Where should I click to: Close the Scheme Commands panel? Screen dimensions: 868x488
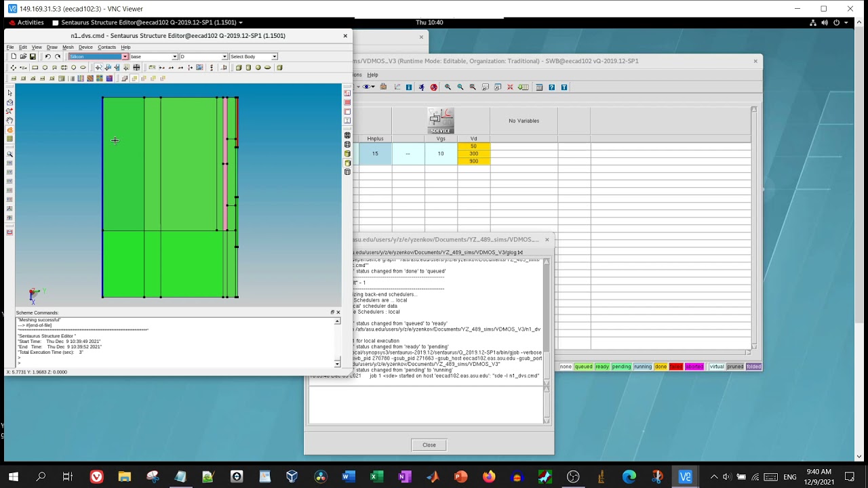tap(338, 312)
